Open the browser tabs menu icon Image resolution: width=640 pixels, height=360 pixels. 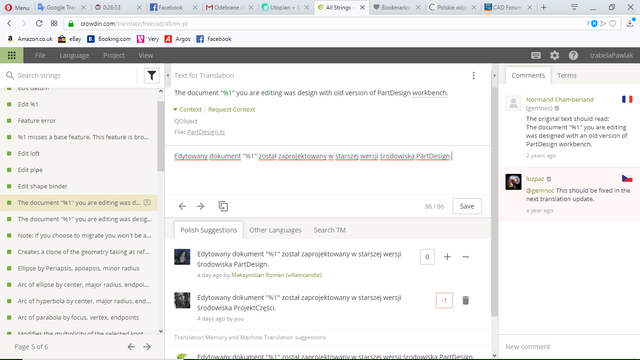(574, 7)
